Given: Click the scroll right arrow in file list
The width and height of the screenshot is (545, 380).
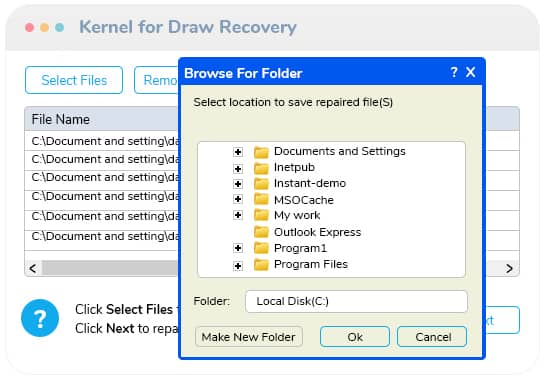Looking at the screenshot, I should [509, 268].
